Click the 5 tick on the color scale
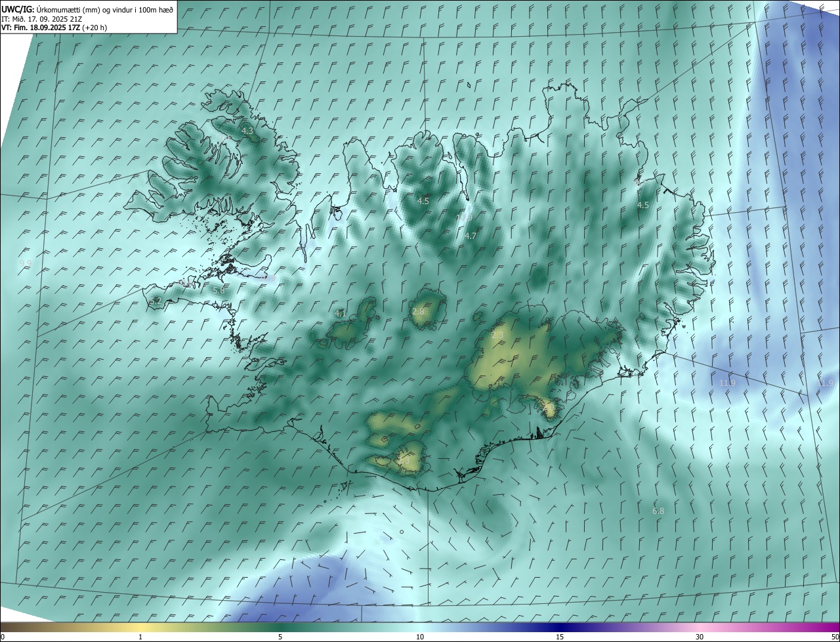840x642 pixels. (x=280, y=637)
